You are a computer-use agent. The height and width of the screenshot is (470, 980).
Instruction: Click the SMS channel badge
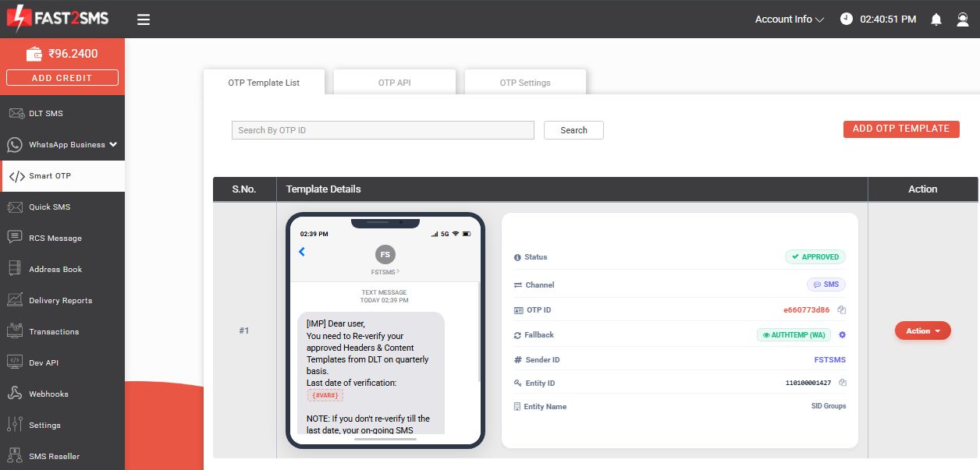(826, 284)
